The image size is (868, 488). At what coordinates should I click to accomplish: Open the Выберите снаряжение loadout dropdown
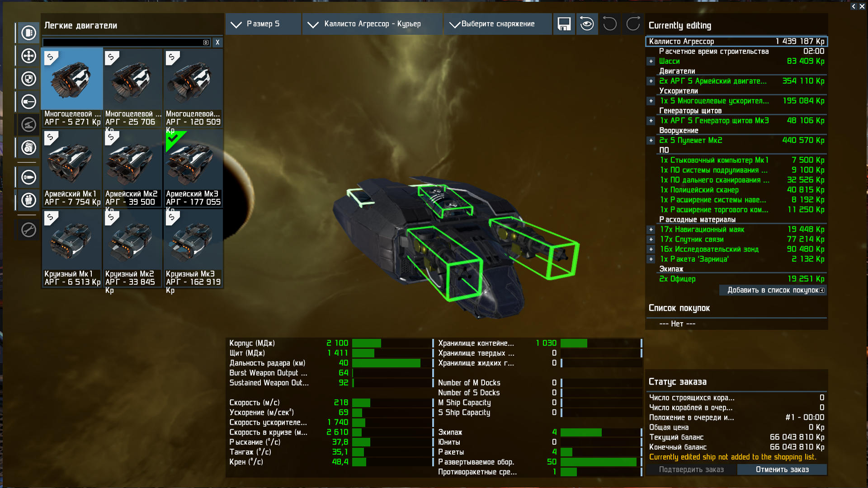click(498, 24)
